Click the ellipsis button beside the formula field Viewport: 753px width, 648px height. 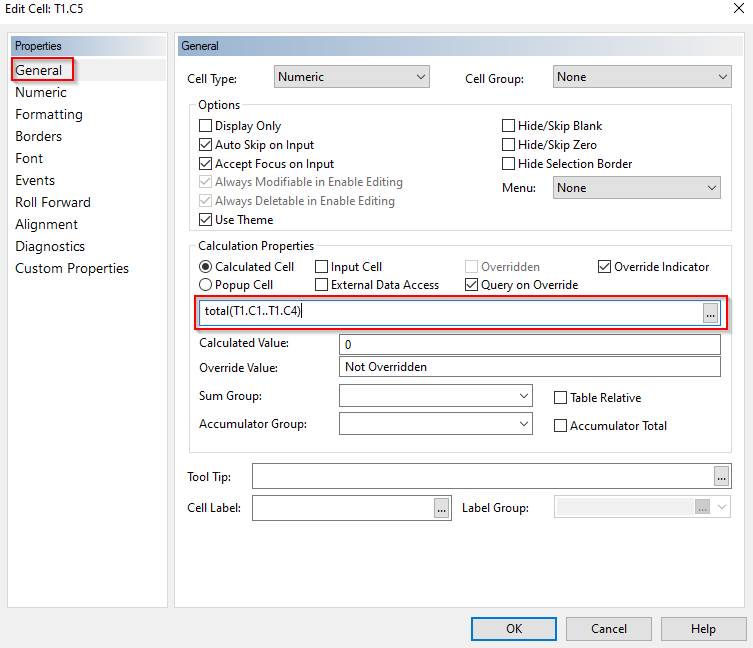click(x=710, y=313)
